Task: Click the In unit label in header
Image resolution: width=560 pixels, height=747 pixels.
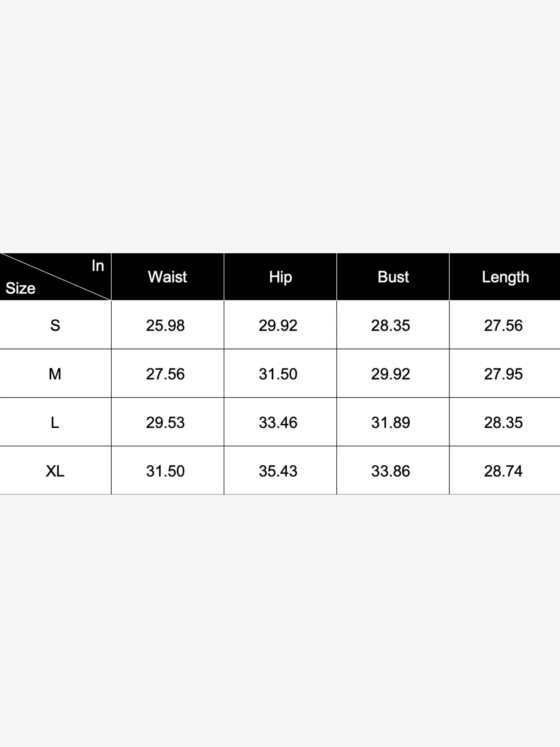Action: tap(98, 266)
